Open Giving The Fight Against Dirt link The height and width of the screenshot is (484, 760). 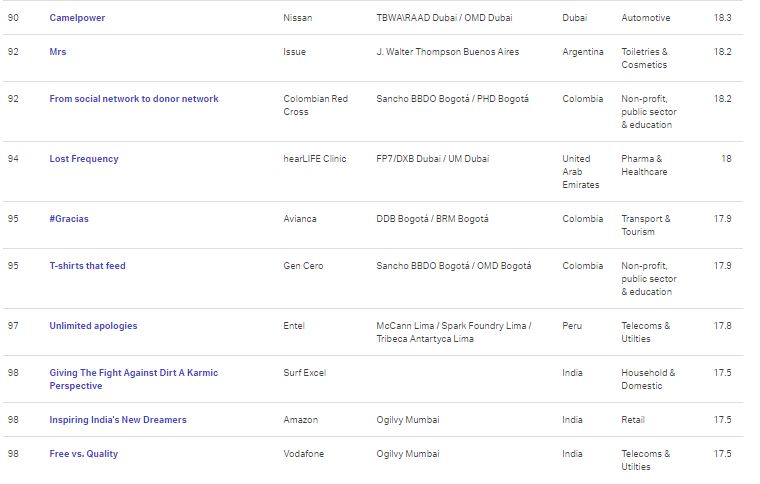[x=134, y=379]
